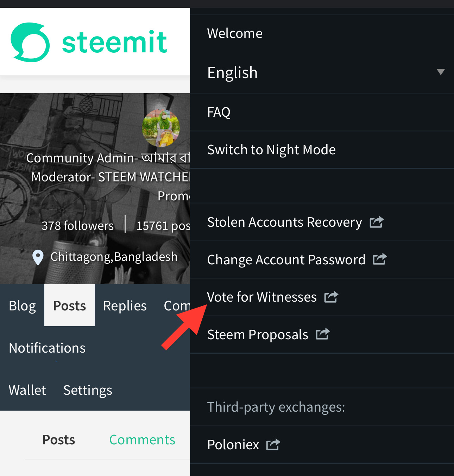Click the external link icon beside Poloniex

click(x=273, y=445)
